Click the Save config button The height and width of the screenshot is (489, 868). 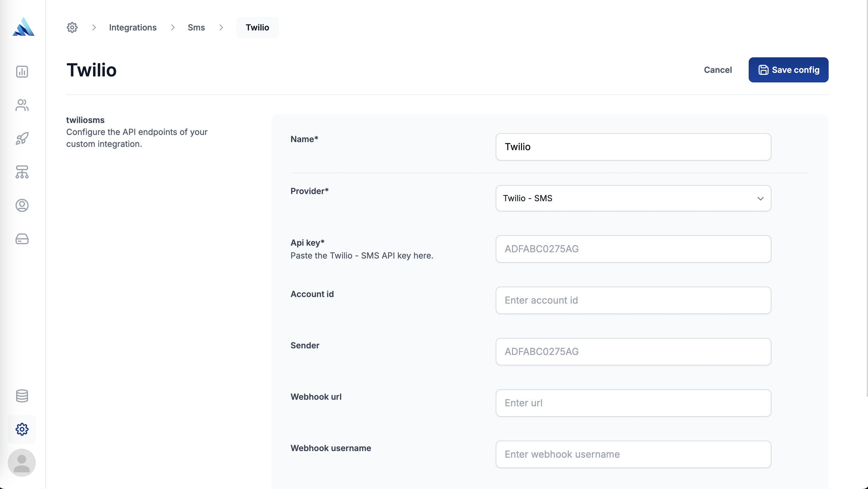[788, 70]
